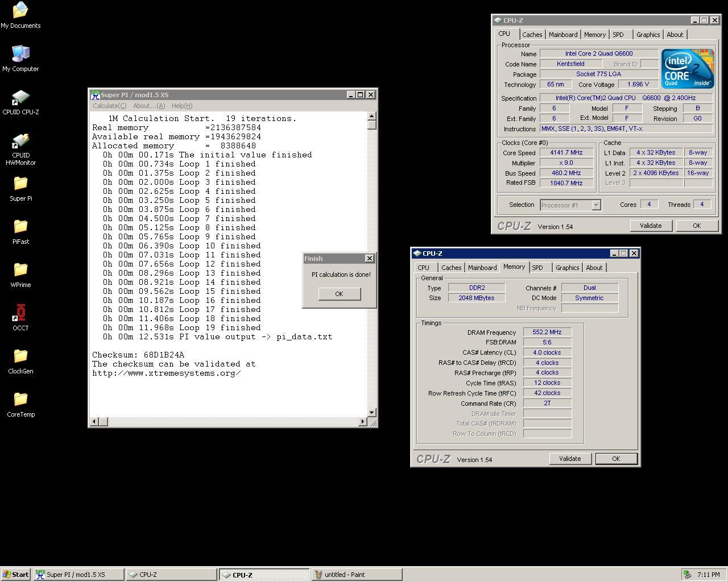Switch to Graphics tab in Memory CPU-Z window

(567, 268)
